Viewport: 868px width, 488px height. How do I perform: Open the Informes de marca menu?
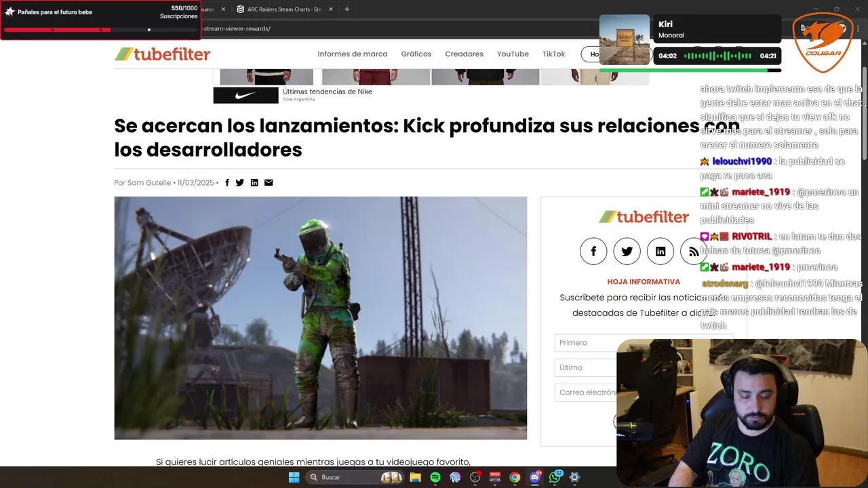(352, 54)
